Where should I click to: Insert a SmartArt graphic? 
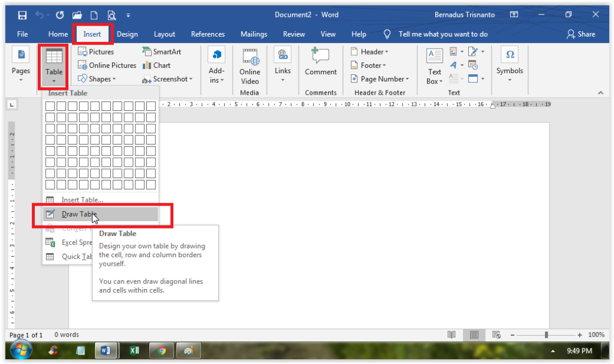[x=162, y=52]
